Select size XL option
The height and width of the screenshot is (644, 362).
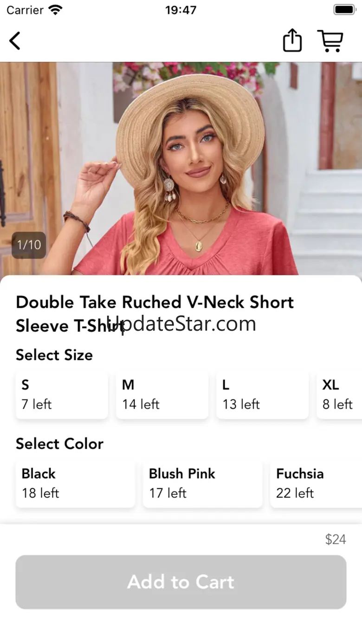(339, 394)
